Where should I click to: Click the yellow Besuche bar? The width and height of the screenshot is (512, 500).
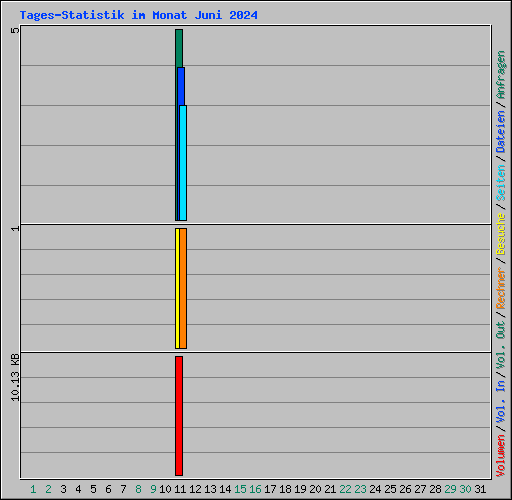[x=177, y=288]
